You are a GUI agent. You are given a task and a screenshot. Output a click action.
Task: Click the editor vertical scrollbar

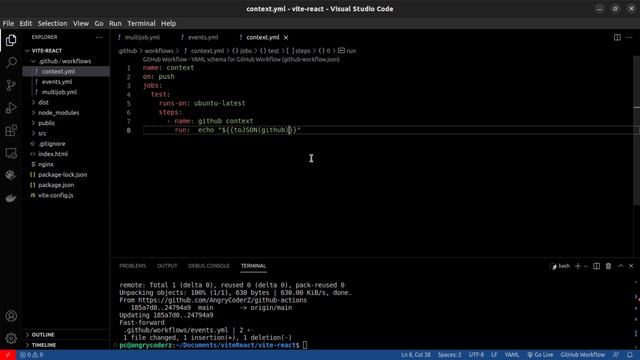click(637, 131)
